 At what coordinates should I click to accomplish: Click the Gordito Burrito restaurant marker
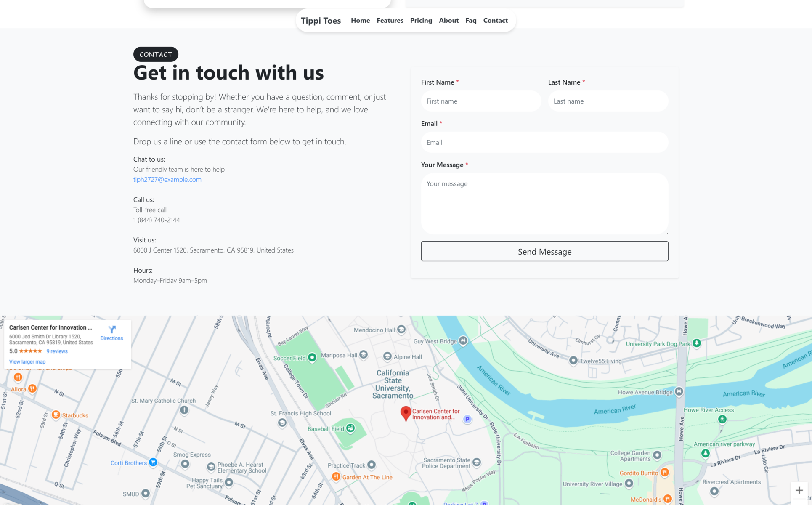665,472
